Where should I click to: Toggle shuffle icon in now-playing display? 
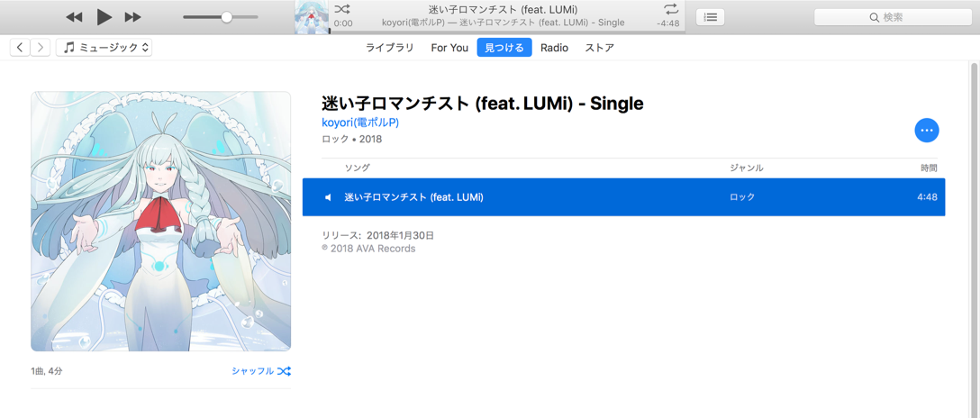pos(342,9)
